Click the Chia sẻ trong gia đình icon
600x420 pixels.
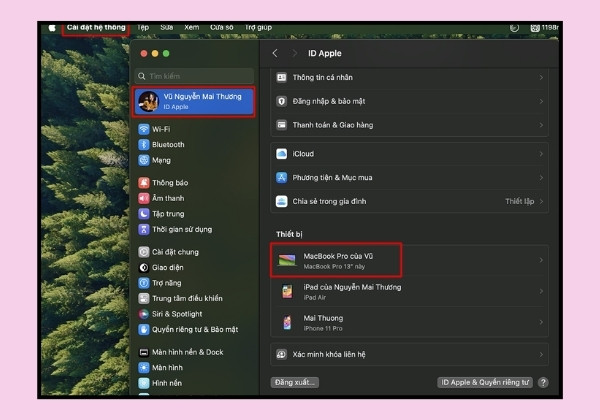(282, 201)
